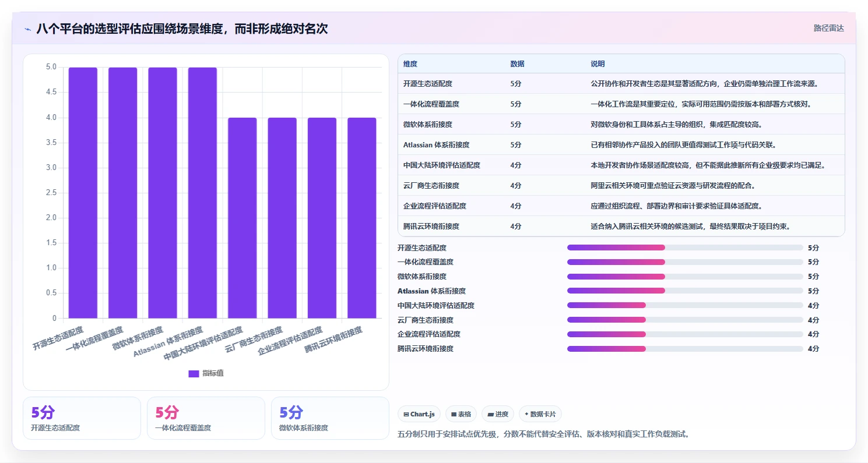868x463 pixels.
Task: Click the 一体化流程覆盖度 progress bar
Action: pos(685,262)
